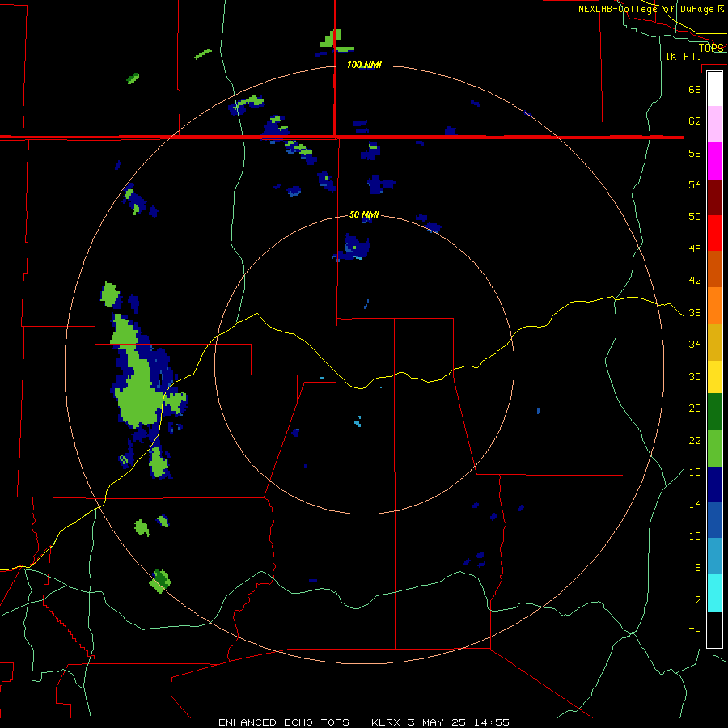Click the 10 value on the scale
728x728 pixels.
(695, 535)
